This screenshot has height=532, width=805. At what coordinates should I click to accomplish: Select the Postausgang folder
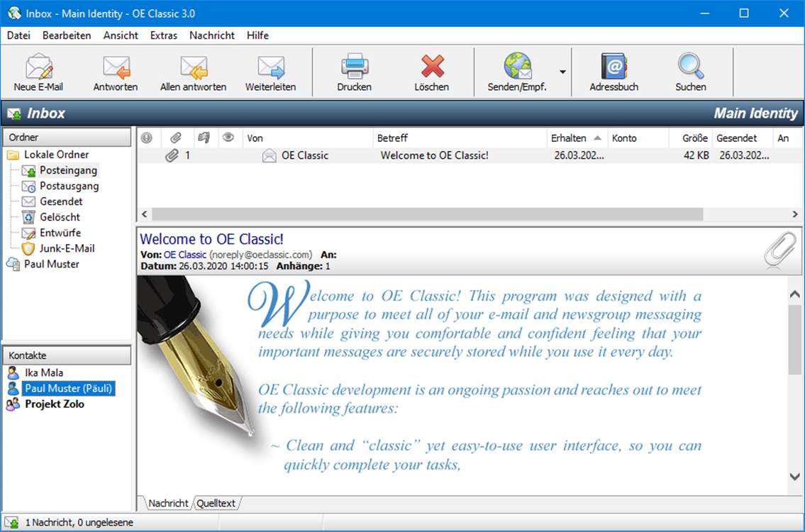[70, 186]
